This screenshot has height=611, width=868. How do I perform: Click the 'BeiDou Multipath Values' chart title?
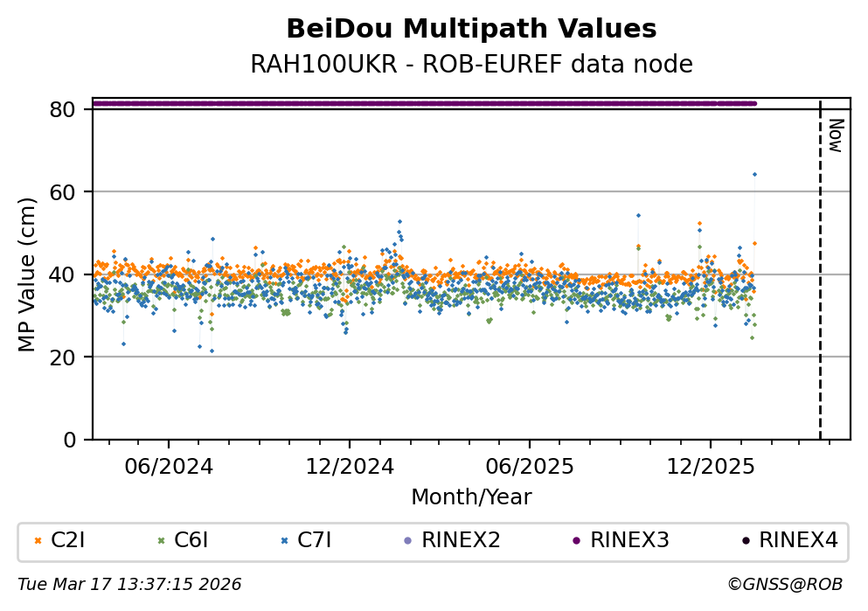pyautogui.click(x=471, y=30)
